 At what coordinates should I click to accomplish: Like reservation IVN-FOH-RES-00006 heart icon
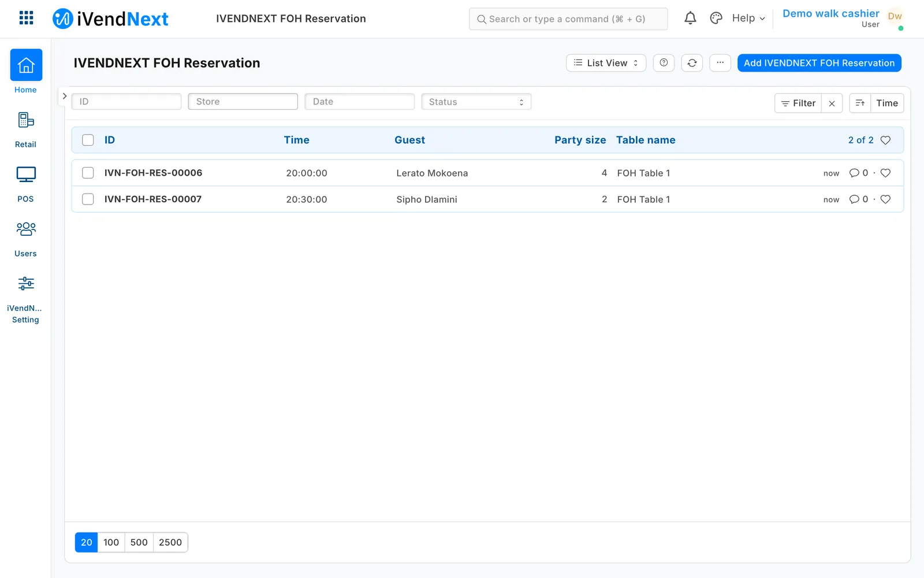click(885, 173)
